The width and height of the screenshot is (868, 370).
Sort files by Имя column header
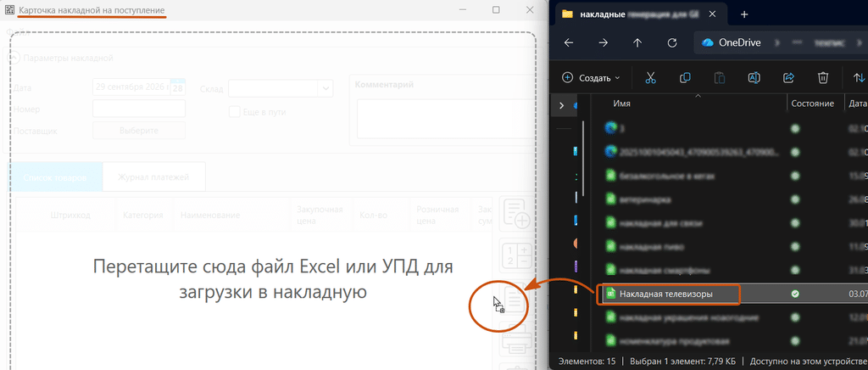(x=622, y=104)
